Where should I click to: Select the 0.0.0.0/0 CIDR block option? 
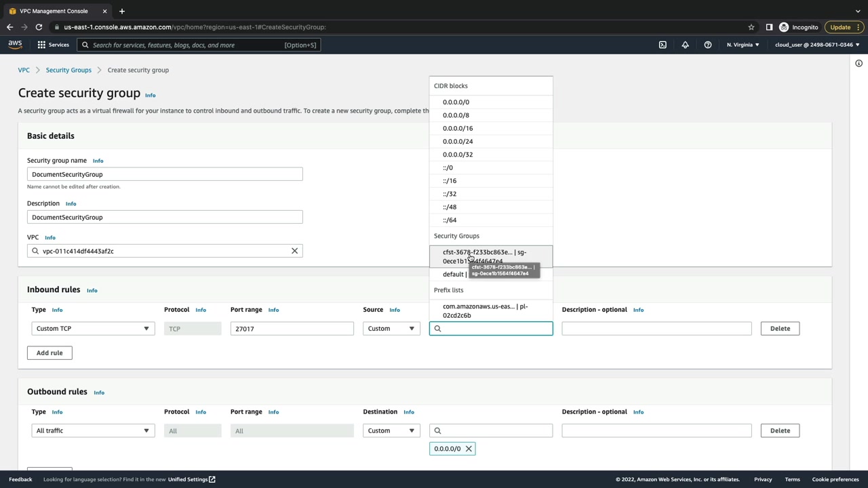pos(456,102)
